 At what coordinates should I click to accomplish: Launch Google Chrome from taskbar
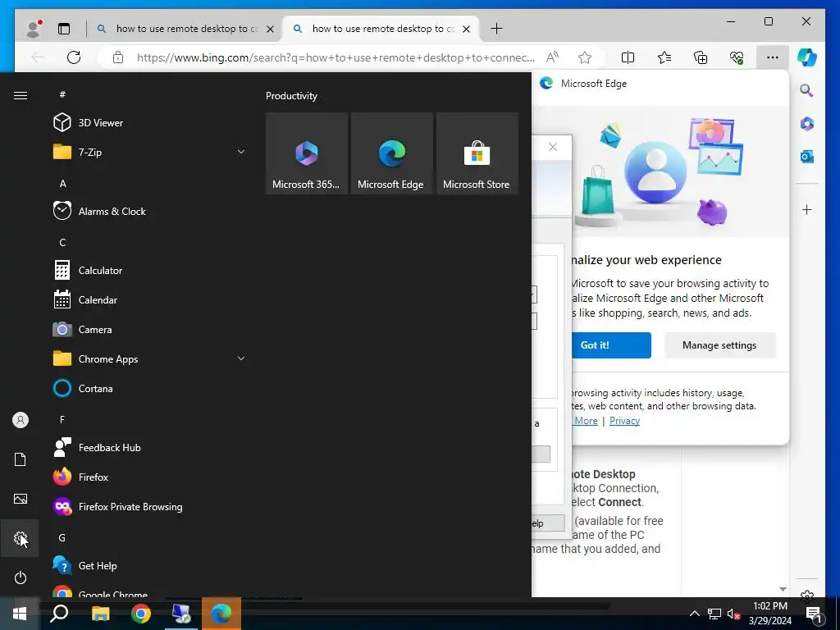tap(141, 614)
